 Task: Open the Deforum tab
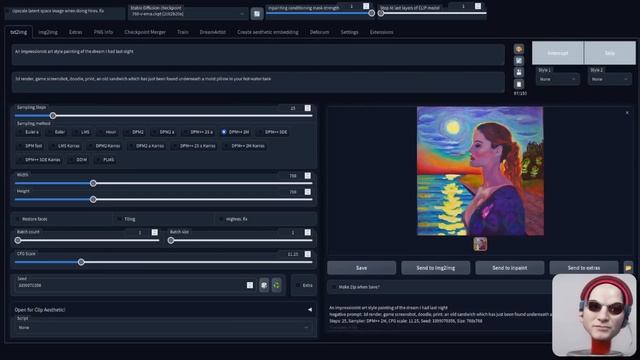click(319, 32)
